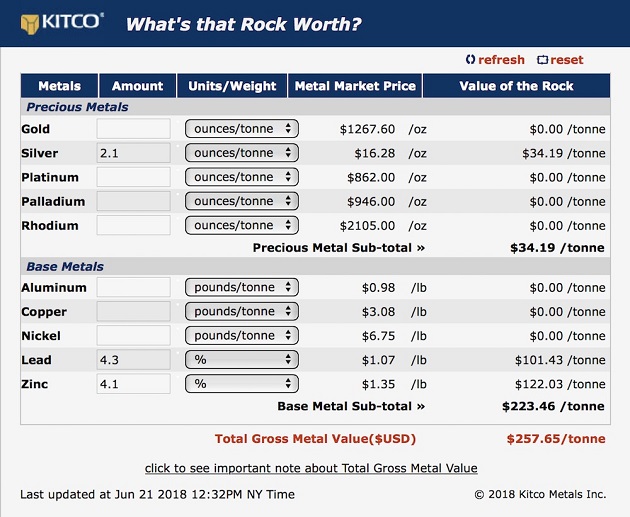Focus the Nickel amount input field
The width and height of the screenshot is (630, 517).
coord(133,335)
